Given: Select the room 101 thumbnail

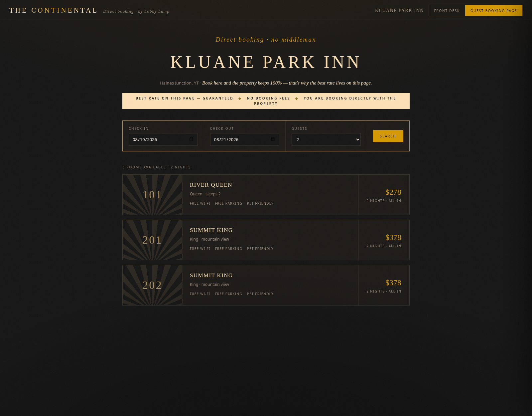Looking at the screenshot, I should (153, 195).
